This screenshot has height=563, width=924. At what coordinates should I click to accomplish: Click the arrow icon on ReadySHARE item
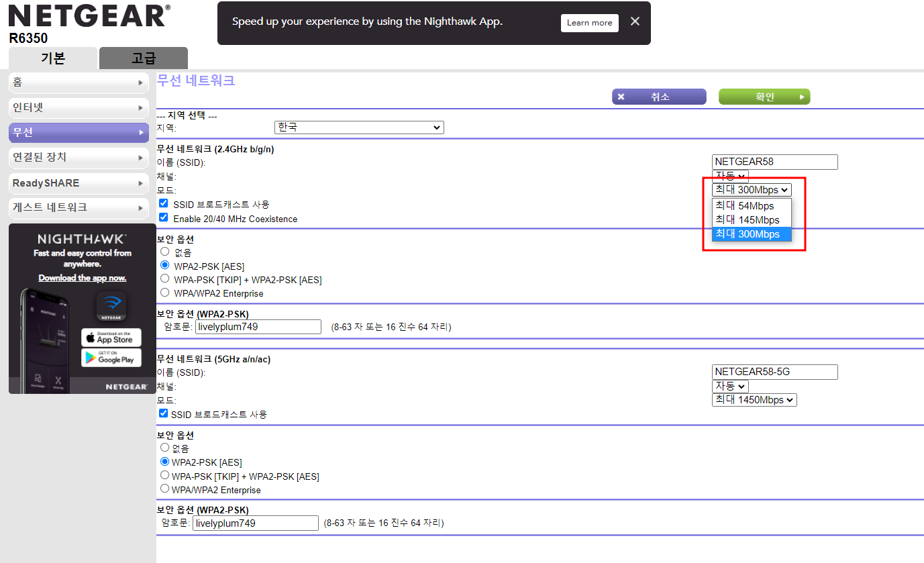140,183
